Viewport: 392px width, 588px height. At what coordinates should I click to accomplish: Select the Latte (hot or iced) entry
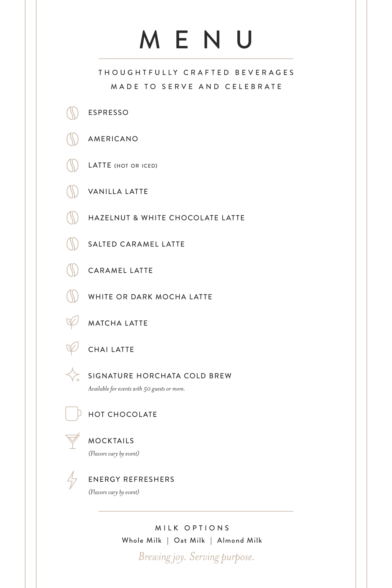coord(123,165)
